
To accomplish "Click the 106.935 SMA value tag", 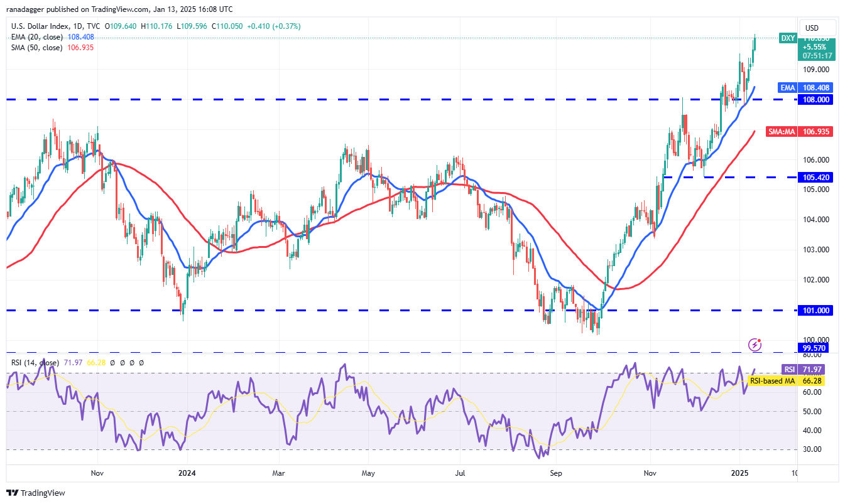I will (x=816, y=132).
